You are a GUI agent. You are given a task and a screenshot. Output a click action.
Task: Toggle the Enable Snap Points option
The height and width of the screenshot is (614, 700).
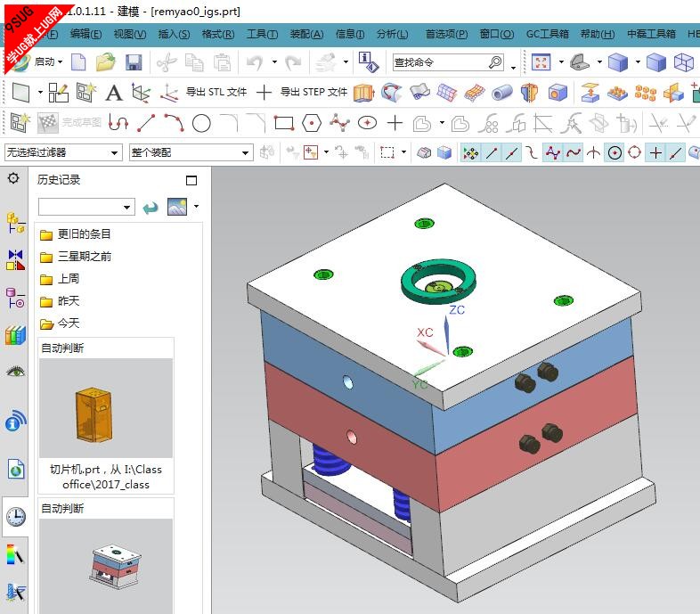[x=470, y=153]
